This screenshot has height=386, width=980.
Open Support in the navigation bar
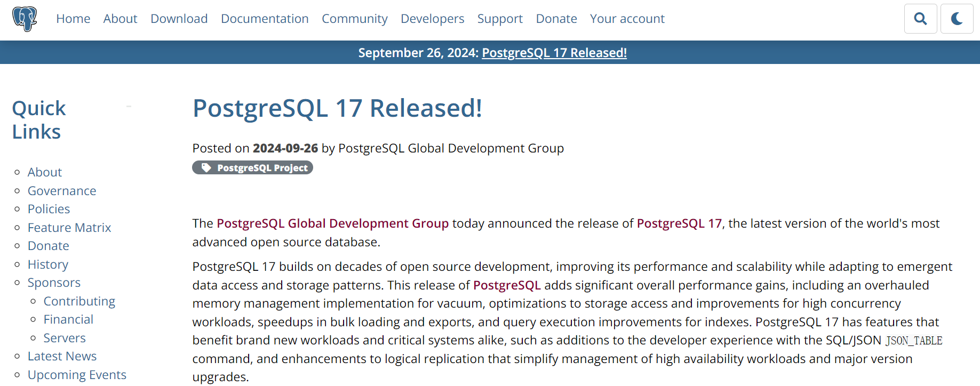coord(500,19)
